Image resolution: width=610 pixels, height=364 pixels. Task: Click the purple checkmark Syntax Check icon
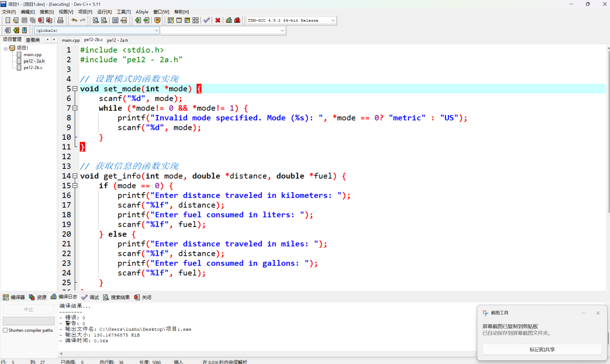pos(207,20)
